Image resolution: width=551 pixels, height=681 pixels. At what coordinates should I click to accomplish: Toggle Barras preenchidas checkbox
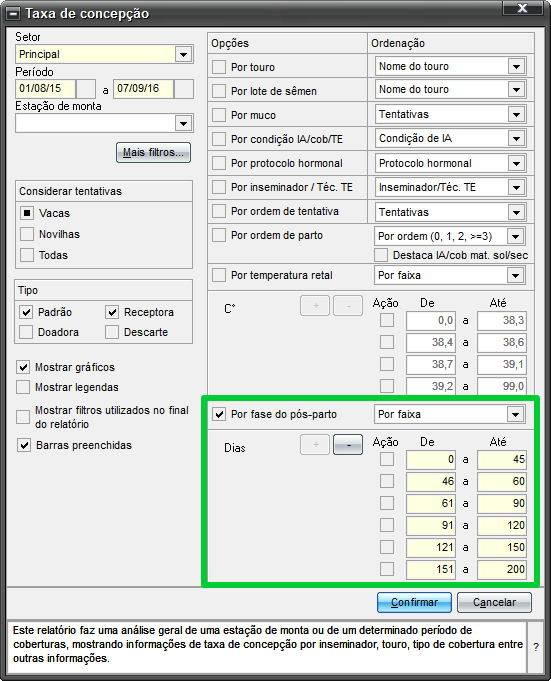[24, 445]
